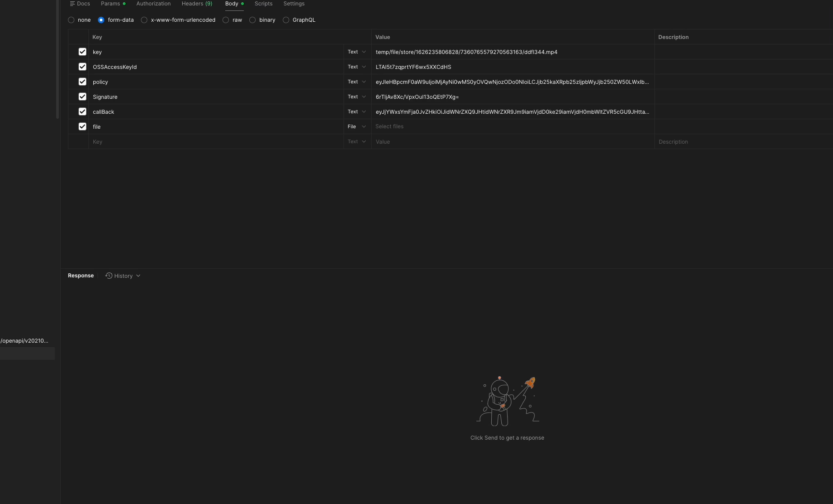Open type dropdown for the key row
Screen dimensions: 833x504
tap(357, 52)
